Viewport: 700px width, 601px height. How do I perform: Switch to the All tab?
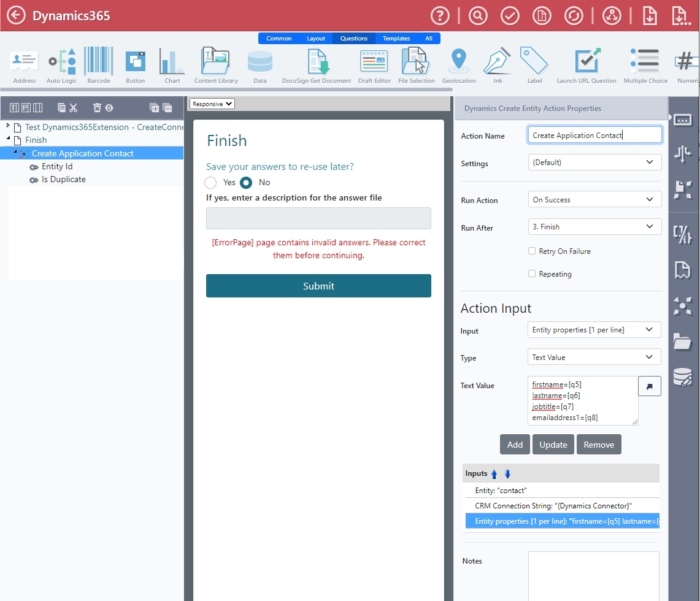point(429,39)
